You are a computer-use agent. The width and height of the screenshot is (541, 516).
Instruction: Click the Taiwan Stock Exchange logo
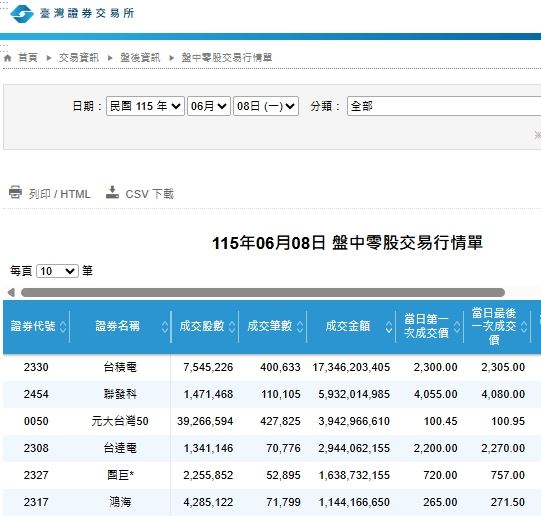72,14
